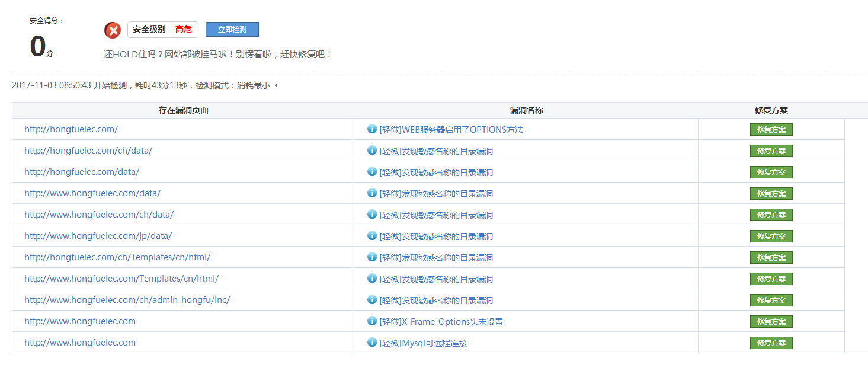Open 修复方案 for the www.hongfuelec.com/Templates/cn/html/ row
The height and width of the screenshot is (374, 868).
click(x=771, y=279)
